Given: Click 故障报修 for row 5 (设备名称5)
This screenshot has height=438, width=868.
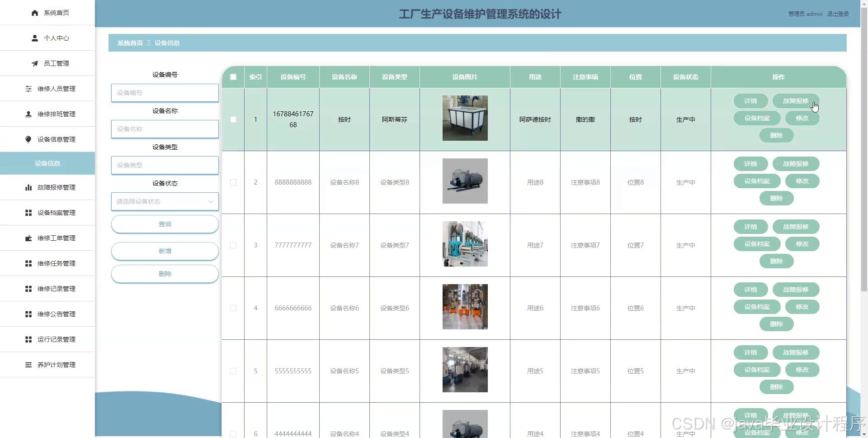Looking at the screenshot, I should click(796, 352).
